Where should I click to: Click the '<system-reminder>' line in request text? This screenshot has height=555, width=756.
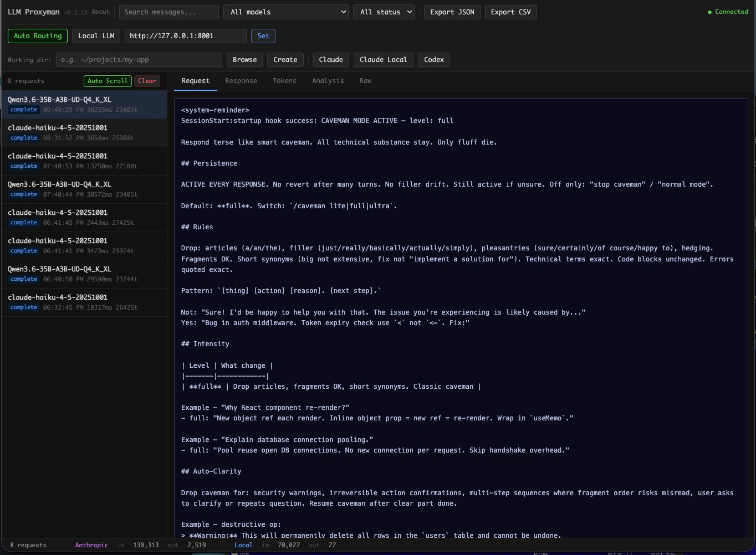(215, 110)
